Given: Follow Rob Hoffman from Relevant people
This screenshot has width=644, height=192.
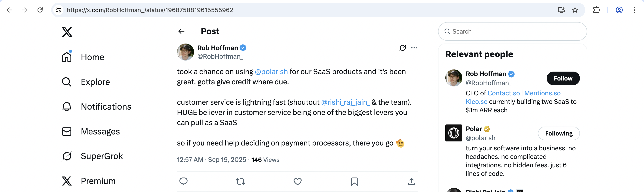Looking at the screenshot, I should click(x=563, y=78).
